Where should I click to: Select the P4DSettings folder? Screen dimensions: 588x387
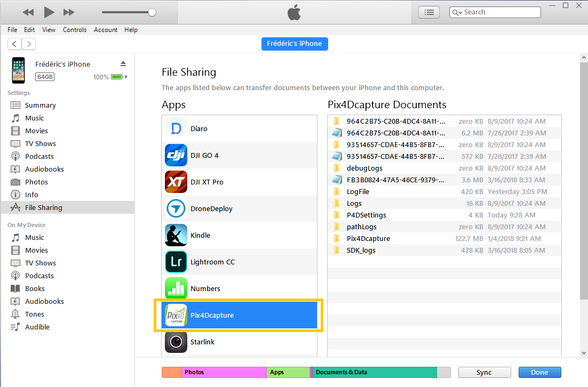444,215
